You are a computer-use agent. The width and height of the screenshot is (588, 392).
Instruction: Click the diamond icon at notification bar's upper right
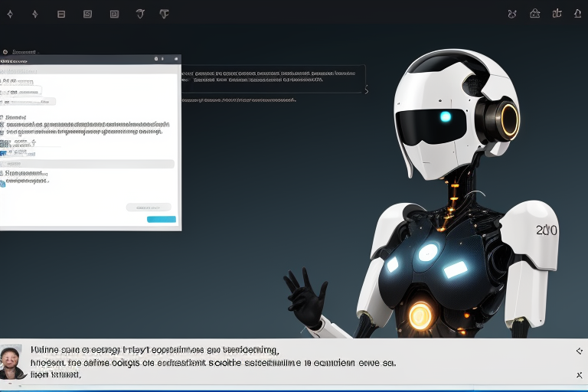pos(578,351)
